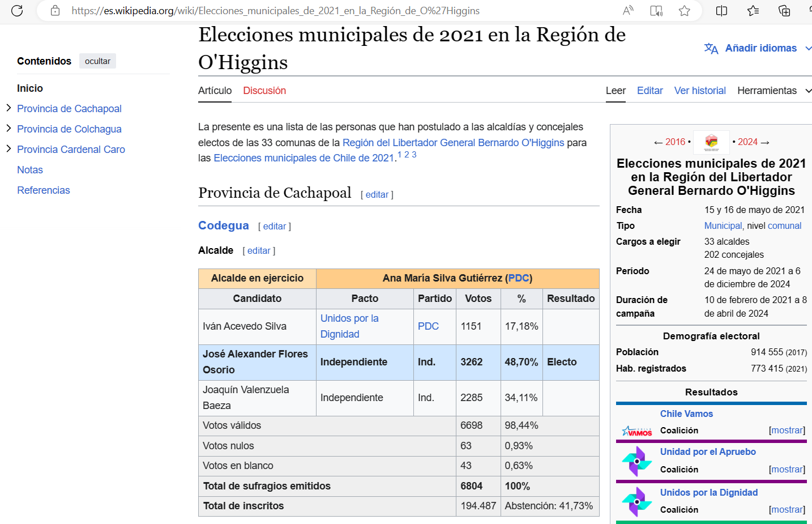The image size is (812, 524).
Task: Activate Read Aloud icon in the address bar
Action: (x=628, y=11)
